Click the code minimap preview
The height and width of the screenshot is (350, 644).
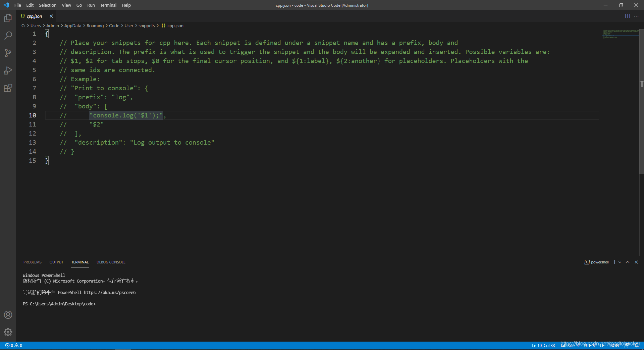point(620,34)
